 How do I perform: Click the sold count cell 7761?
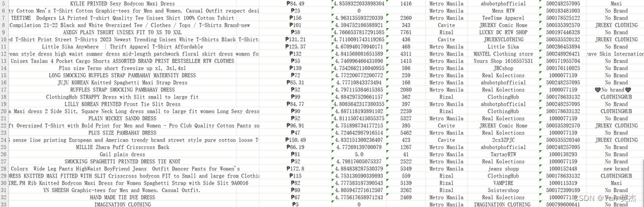point(406,32)
